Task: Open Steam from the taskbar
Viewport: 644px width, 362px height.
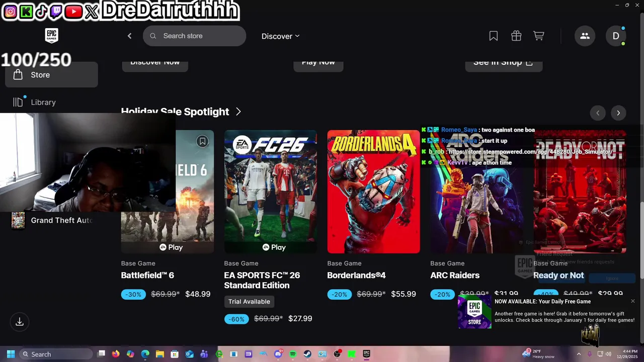Action: (307, 354)
